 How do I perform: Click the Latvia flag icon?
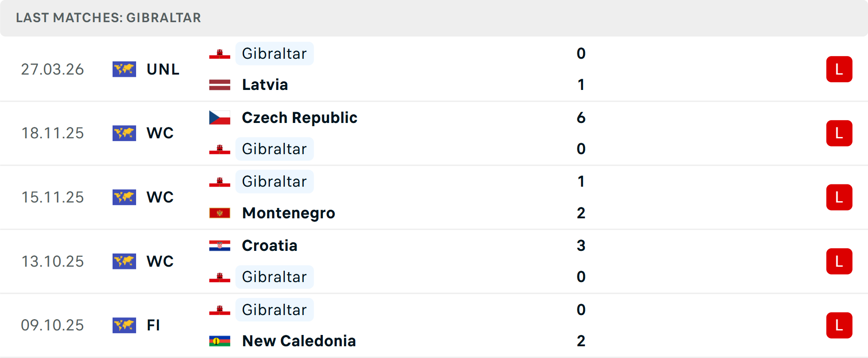tap(220, 85)
